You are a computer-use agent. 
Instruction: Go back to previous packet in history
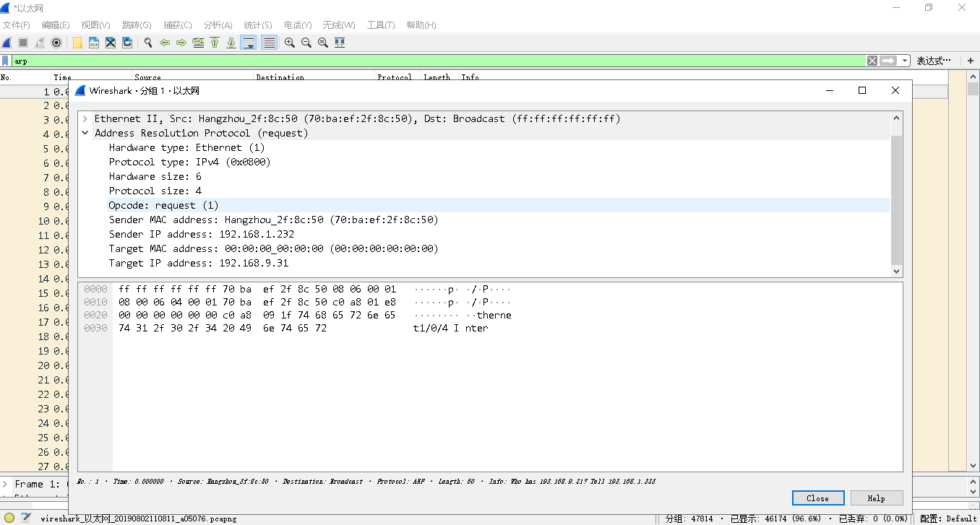(165, 43)
